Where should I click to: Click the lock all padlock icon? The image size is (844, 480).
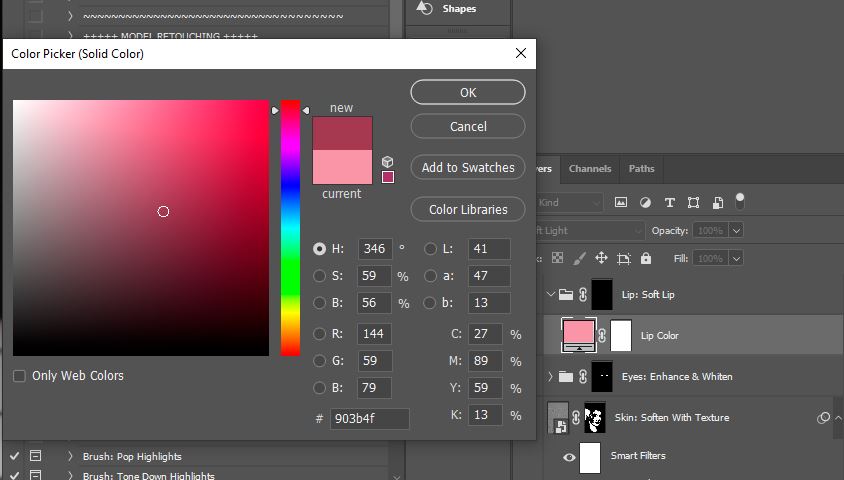645,258
